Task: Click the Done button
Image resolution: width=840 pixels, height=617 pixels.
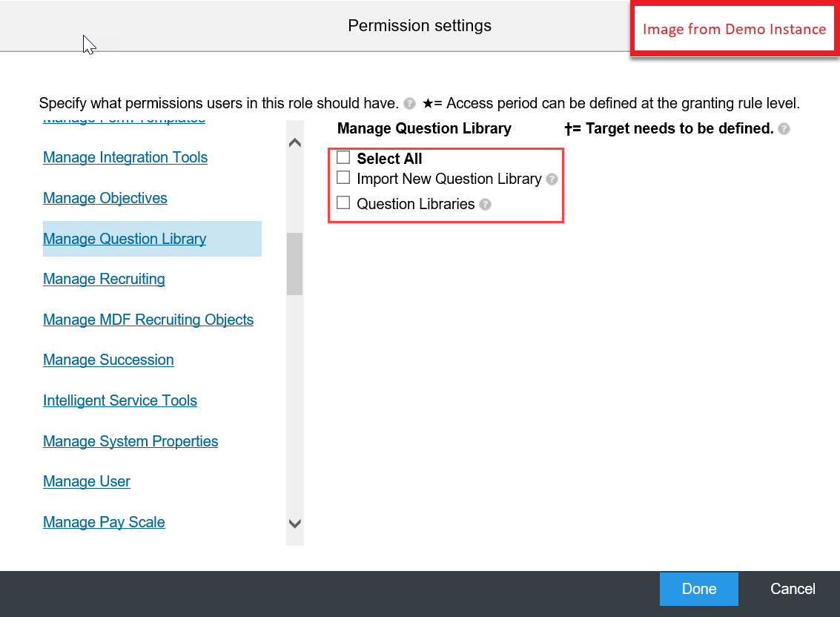Action: [x=698, y=589]
